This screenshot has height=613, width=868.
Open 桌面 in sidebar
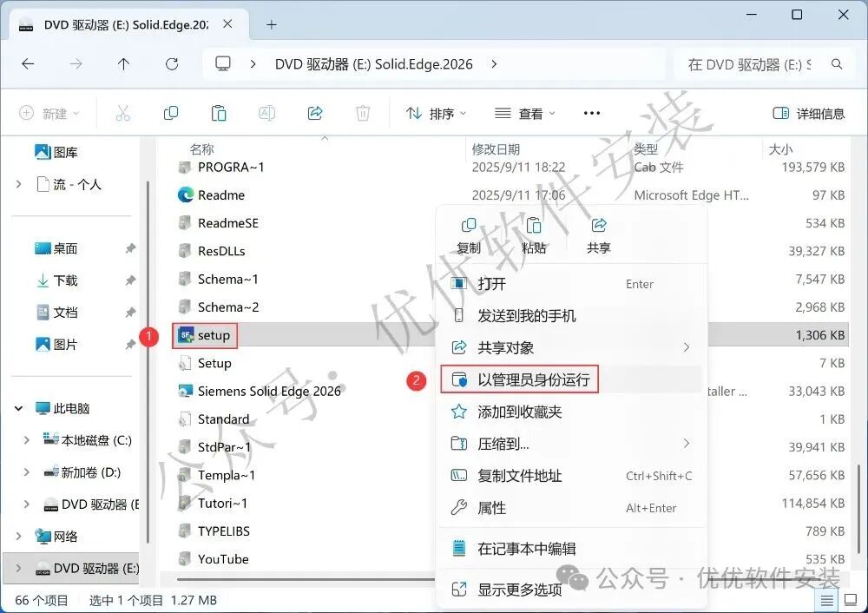pos(56,248)
